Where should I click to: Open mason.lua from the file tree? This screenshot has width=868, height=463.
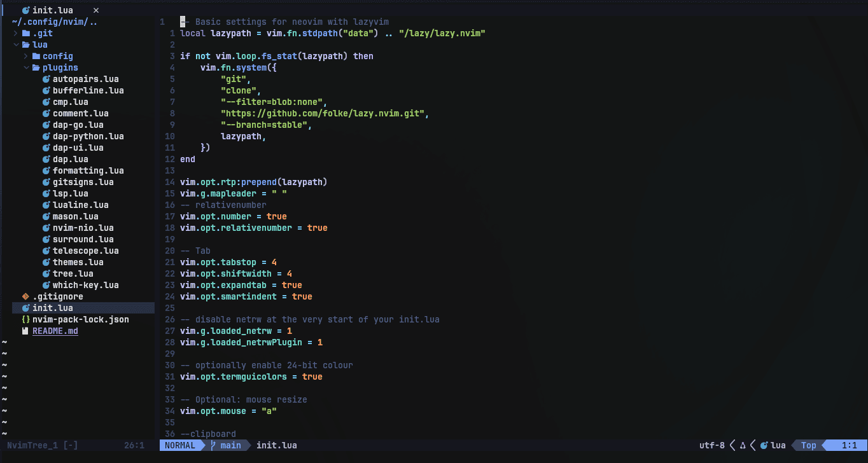(76, 216)
